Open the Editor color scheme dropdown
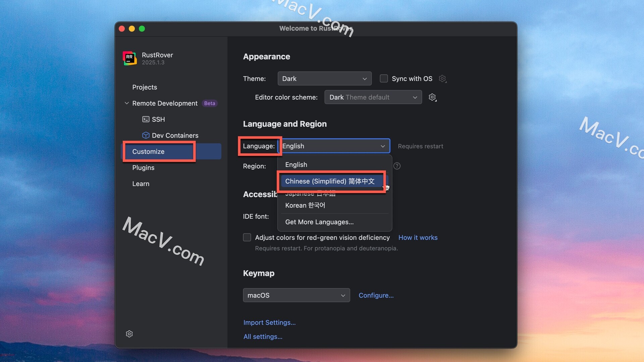 pyautogui.click(x=373, y=97)
